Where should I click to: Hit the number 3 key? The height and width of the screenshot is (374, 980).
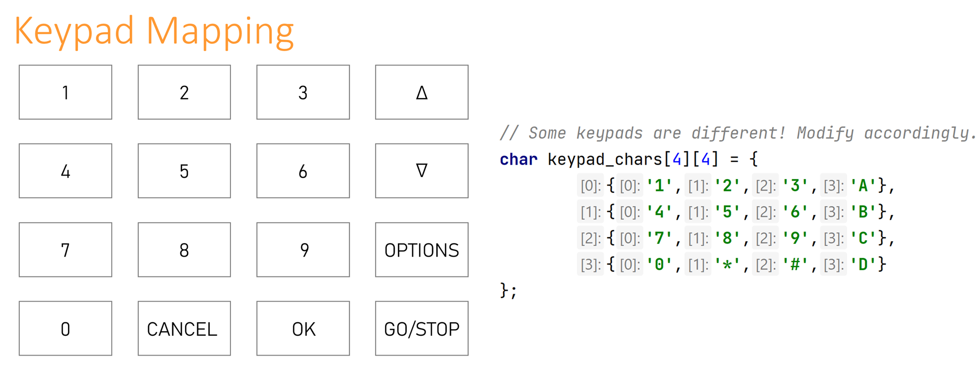(x=302, y=93)
